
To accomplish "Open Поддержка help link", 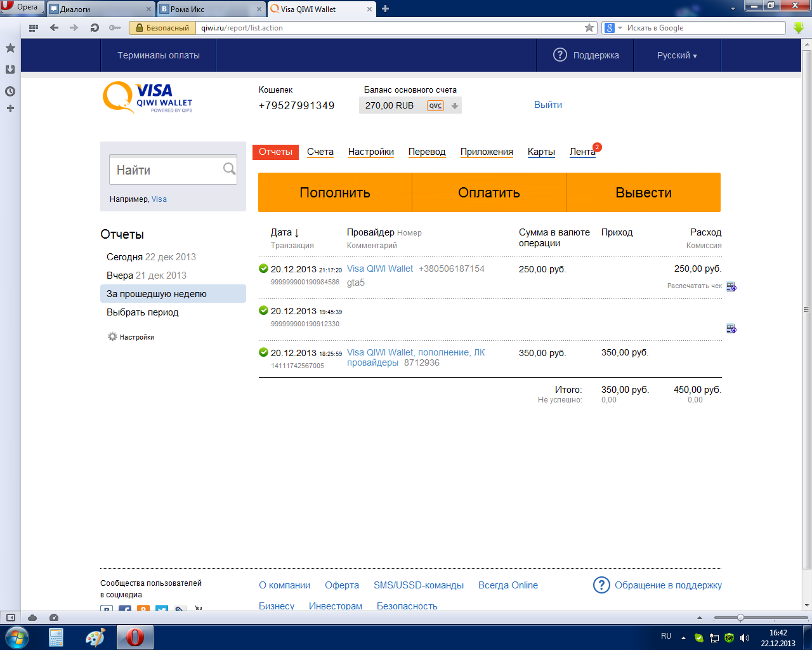I will click(586, 55).
